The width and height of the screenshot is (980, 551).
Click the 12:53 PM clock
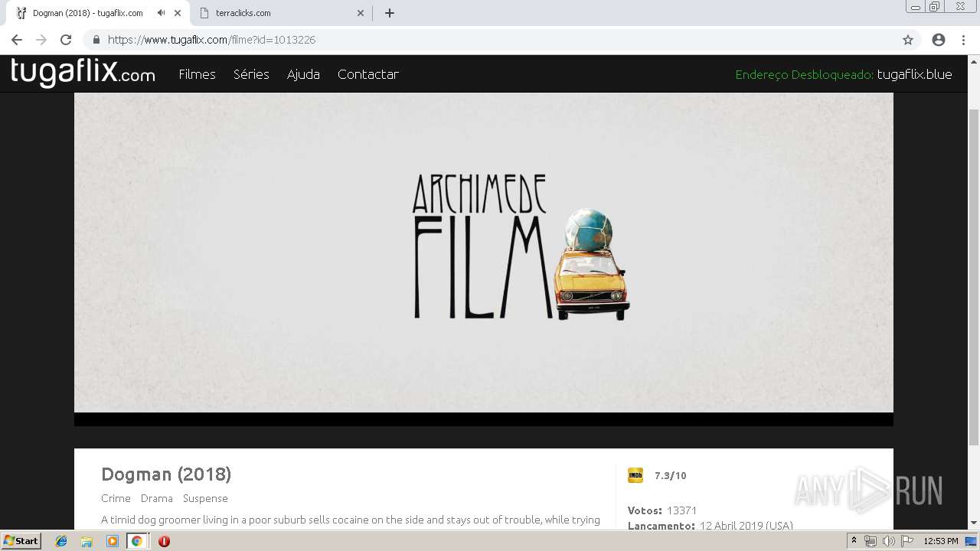(941, 541)
